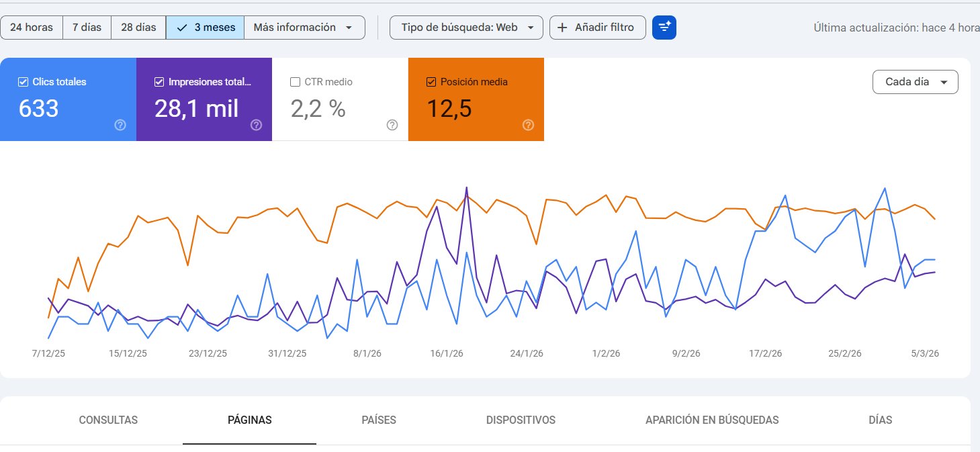980x452 pixels.
Task: Open the Cada día granularity dropdown
Action: [x=915, y=81]
